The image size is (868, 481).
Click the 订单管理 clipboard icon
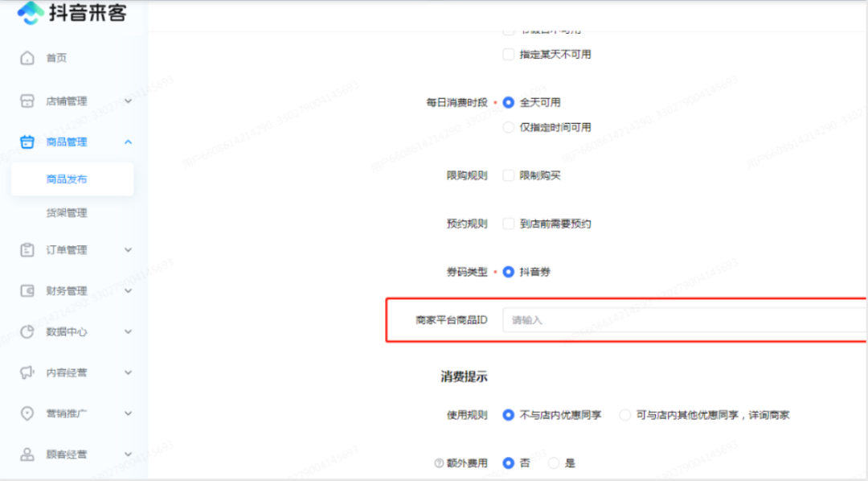pyautogui.click(x=27, y=250)
